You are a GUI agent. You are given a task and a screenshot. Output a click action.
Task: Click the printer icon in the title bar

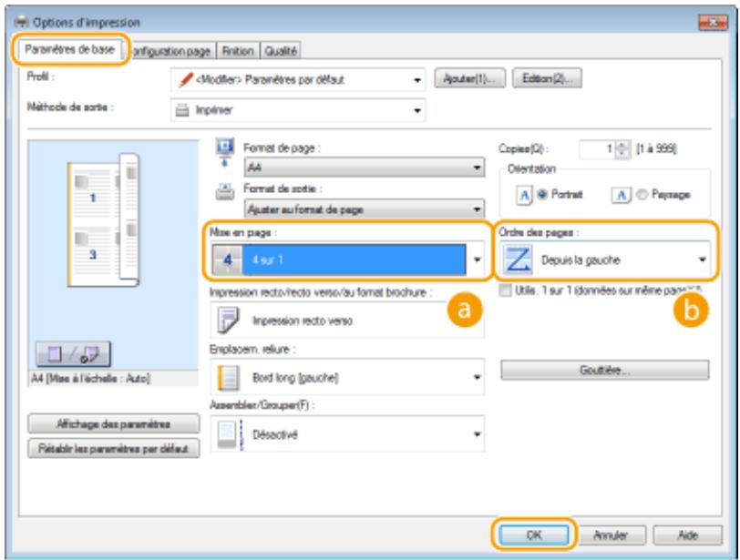(22, 22)
